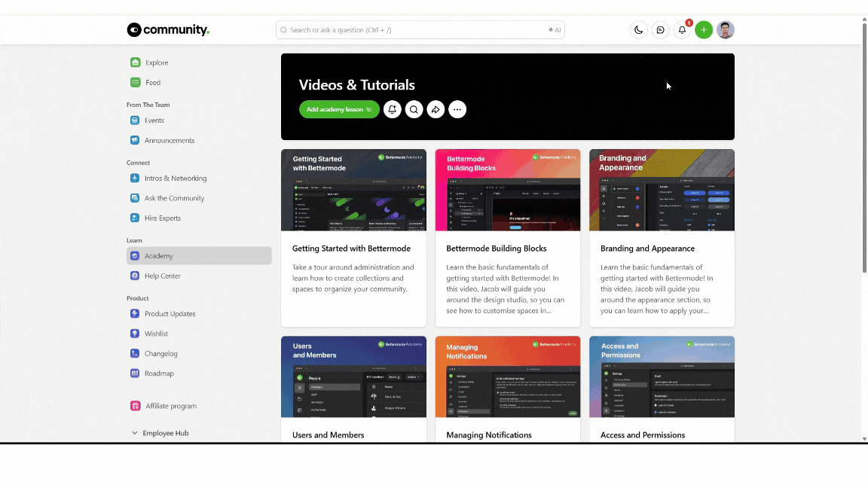Image resolution: width=868 pixels, height=488 pixels.
Task: Click the green plus create button
Action: click(x=704, y=30)
